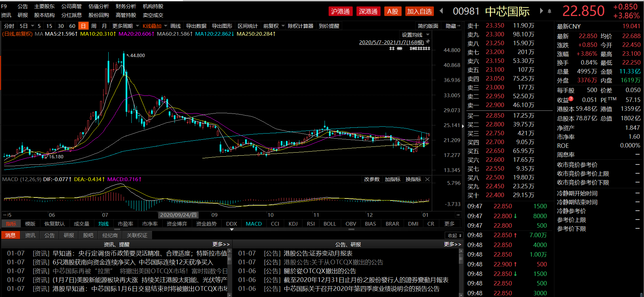Select the 月 (monthly) period
The height and width of the screenshot is (297, 644).
click(104, 26)
